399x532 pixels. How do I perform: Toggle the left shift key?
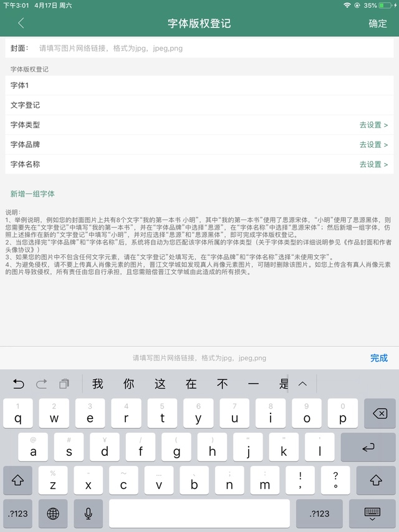click(x=18, y=480)
